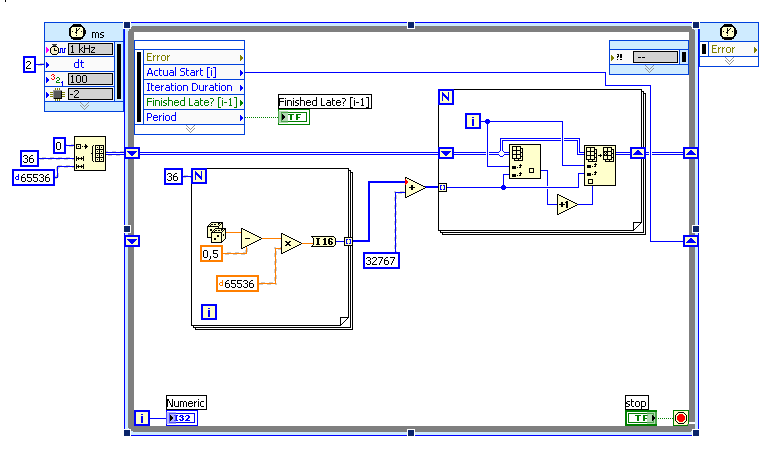Click the I16 conversion node
This screenshot has height=460, width=763.
point(324,241)
